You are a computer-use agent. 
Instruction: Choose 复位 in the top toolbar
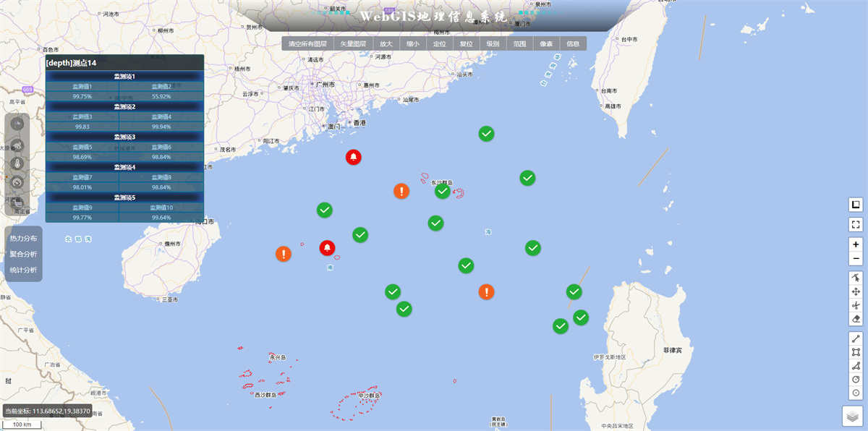click(466, 43)
